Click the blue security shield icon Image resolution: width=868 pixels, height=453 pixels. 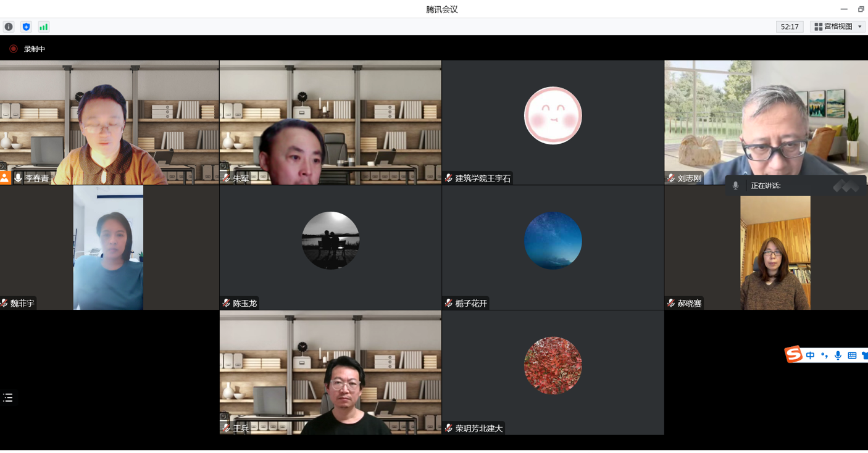[x=26, y=27]
